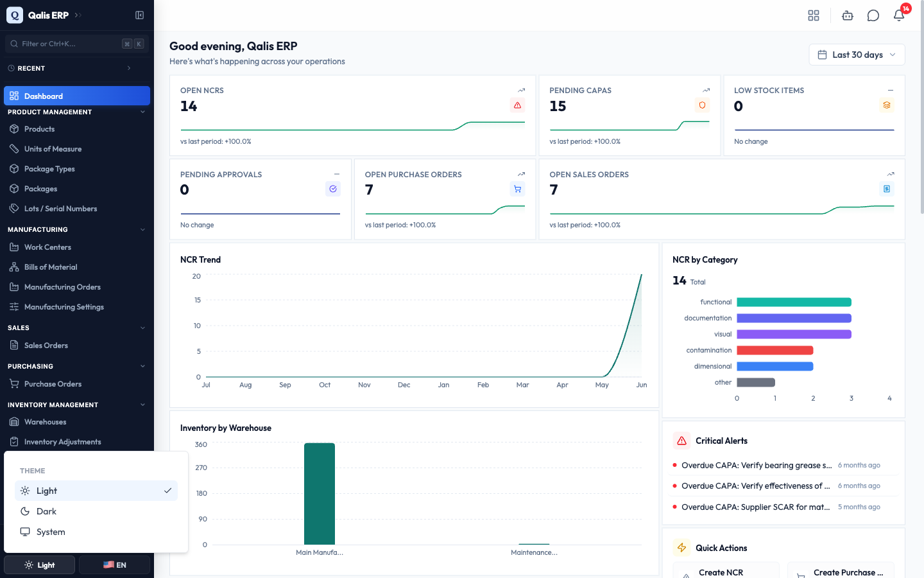Click the teal functional category bar
The width and height of the screenshot is (924, 578).
click(x=794, y=302)
